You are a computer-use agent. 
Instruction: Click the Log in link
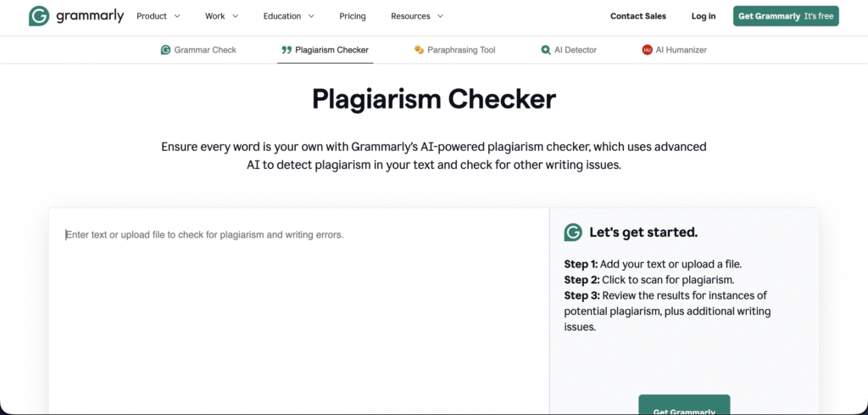click(703, 16)
